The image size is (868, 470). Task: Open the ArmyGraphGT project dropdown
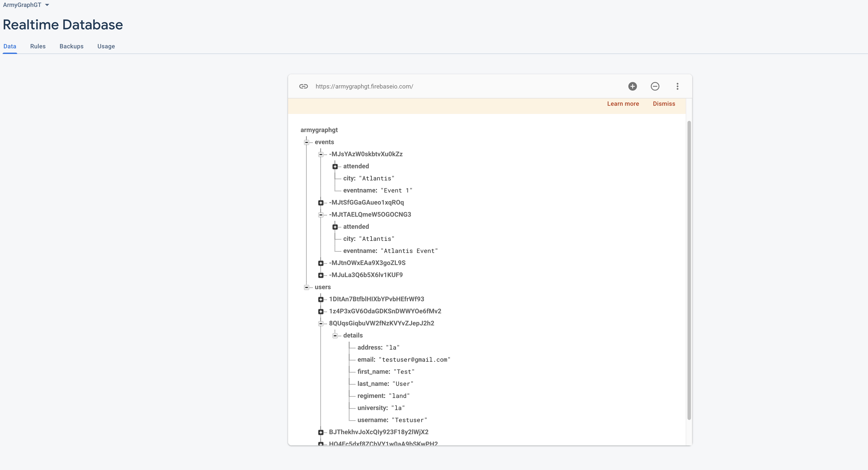tap(26, 5)
